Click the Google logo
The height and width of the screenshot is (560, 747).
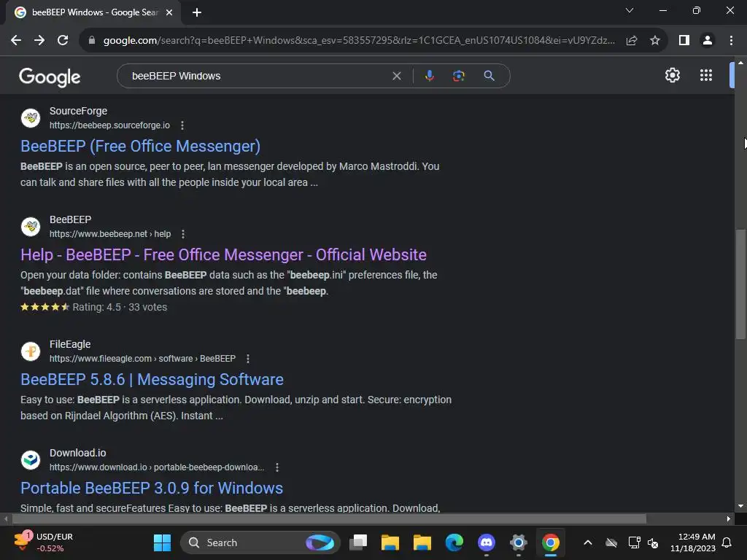[x=50, y=77]
